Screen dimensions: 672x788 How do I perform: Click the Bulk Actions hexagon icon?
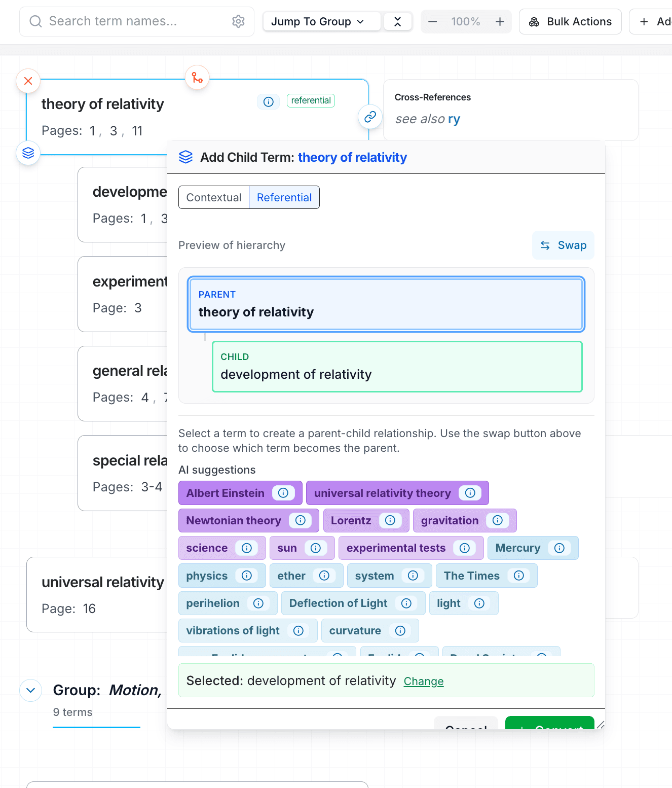pos(534,21)
